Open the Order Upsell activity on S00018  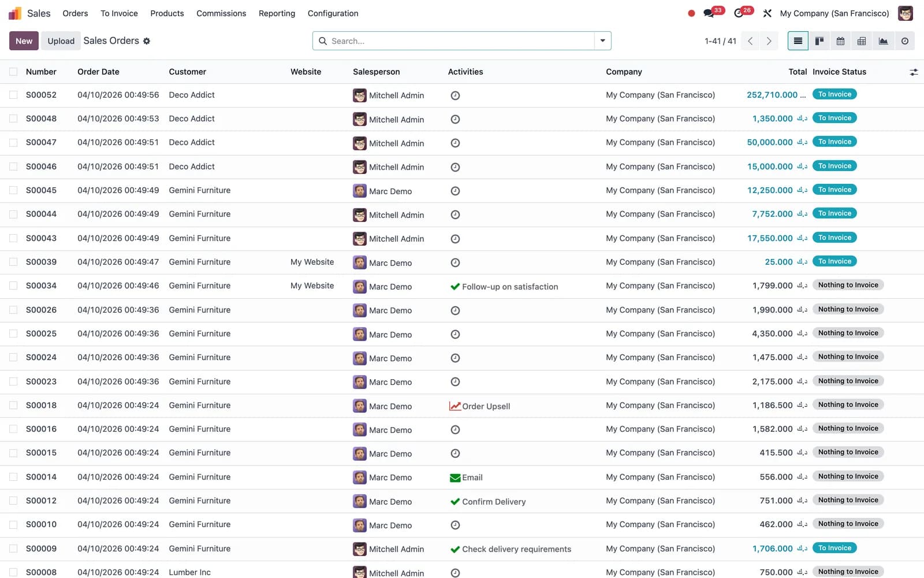pos(480,406)
